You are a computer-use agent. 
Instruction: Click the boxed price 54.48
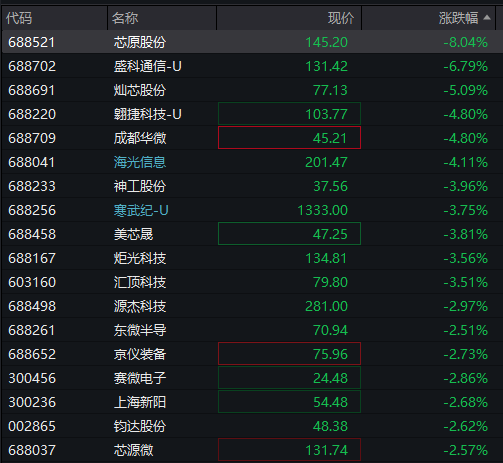pyautogui.click(x=289, y=402)
